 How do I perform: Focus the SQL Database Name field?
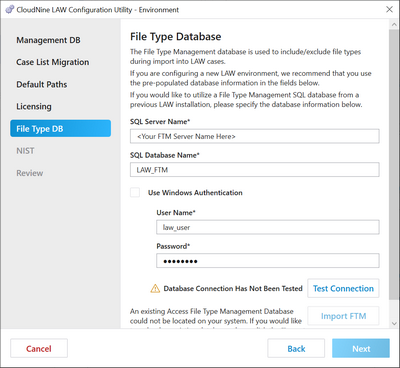click(x=255, y=170)
